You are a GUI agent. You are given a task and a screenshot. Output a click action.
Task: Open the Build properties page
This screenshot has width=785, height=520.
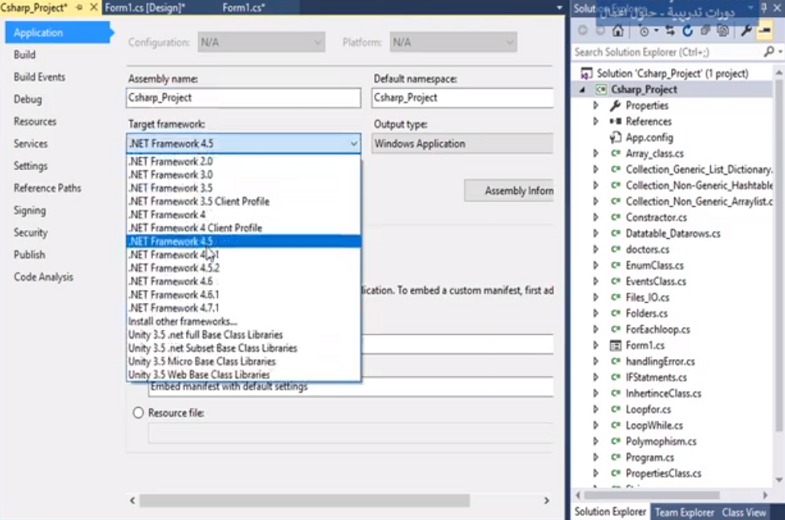[x=25, y=55]
